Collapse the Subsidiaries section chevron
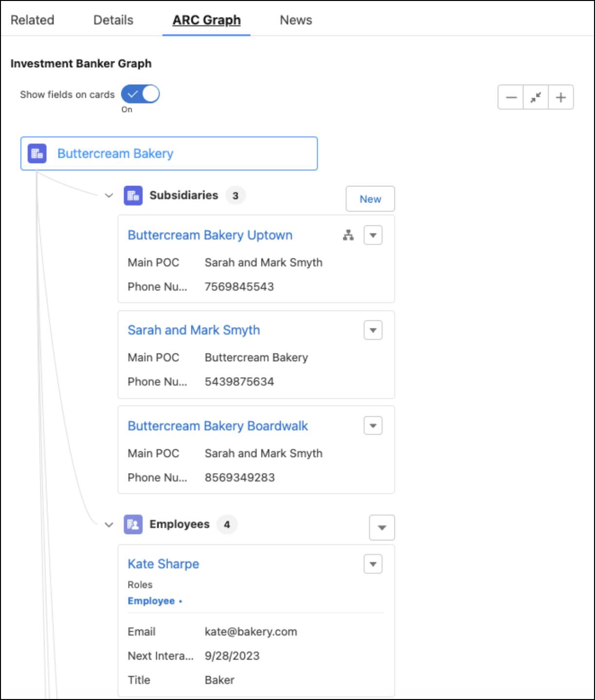The height and width of the screenshot is (700, 595). click(x=109, y=196)
